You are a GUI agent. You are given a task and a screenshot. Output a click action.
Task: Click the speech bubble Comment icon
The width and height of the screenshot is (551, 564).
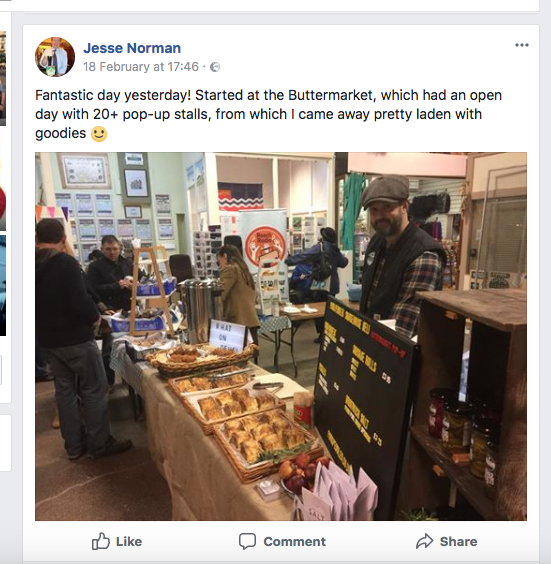pyautogui.click(x=247, y=541)
